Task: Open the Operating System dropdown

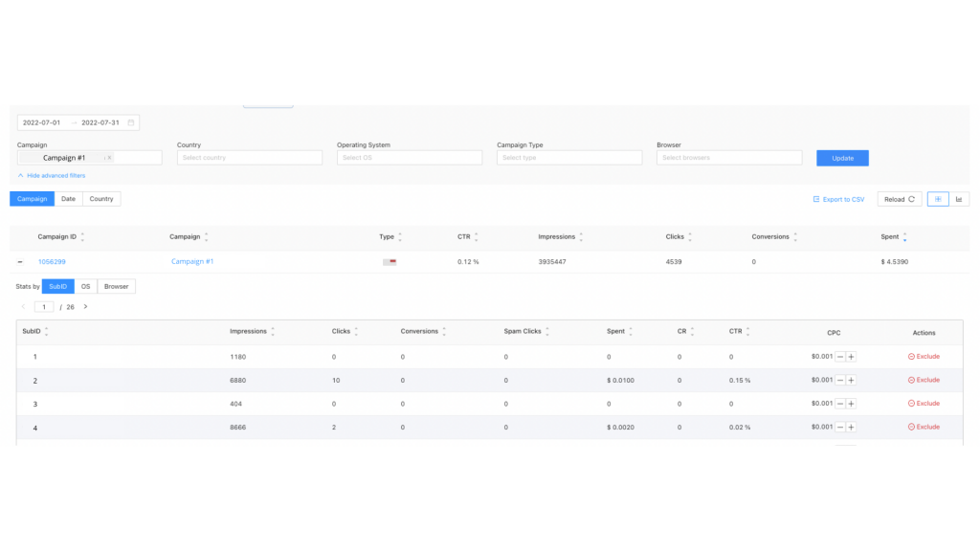Action: (409, 158)
